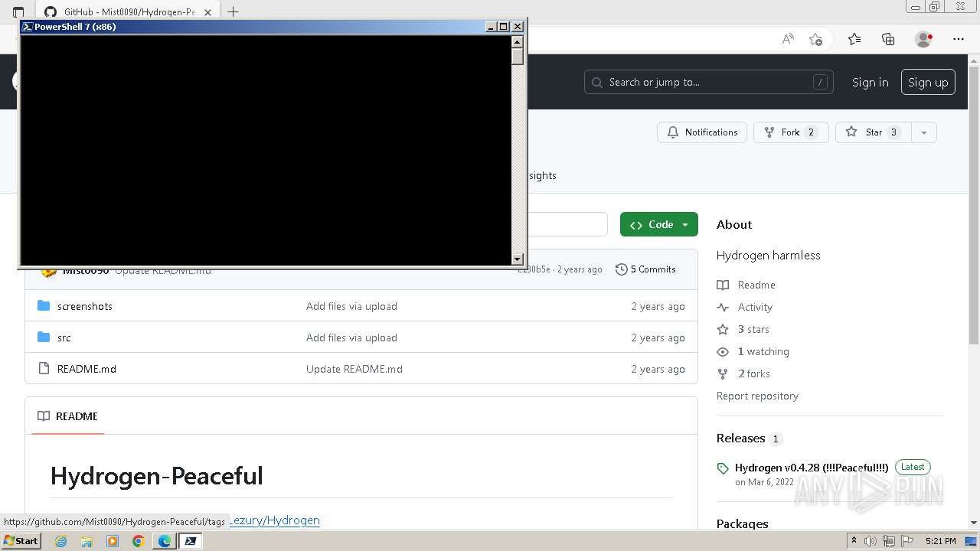This screenshot has width=980, height=551.
Task: Open the README.md file
Action: (87, 369)
